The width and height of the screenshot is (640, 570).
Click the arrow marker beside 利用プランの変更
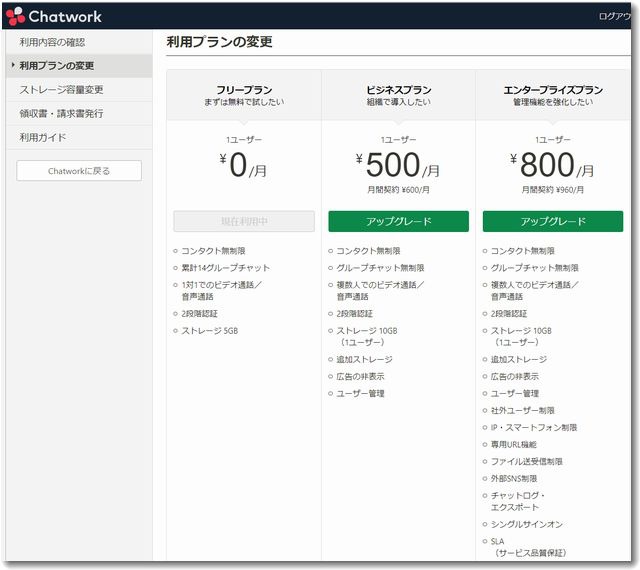12,66
